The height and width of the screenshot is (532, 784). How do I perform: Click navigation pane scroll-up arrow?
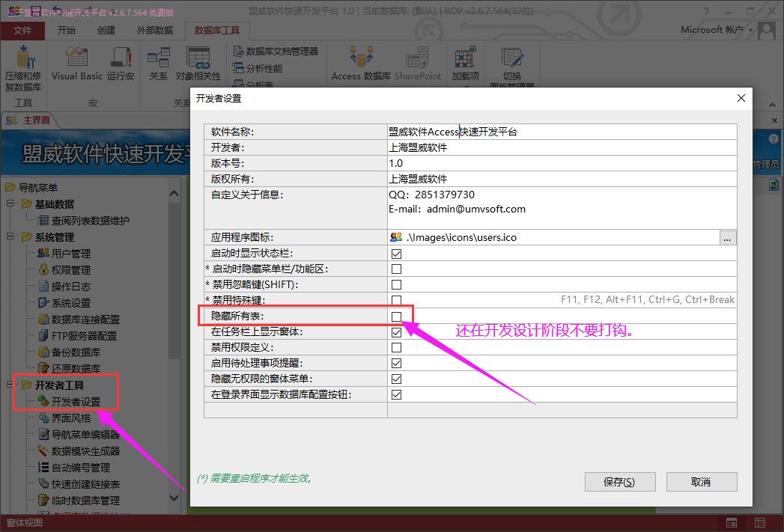pos(174,193)
